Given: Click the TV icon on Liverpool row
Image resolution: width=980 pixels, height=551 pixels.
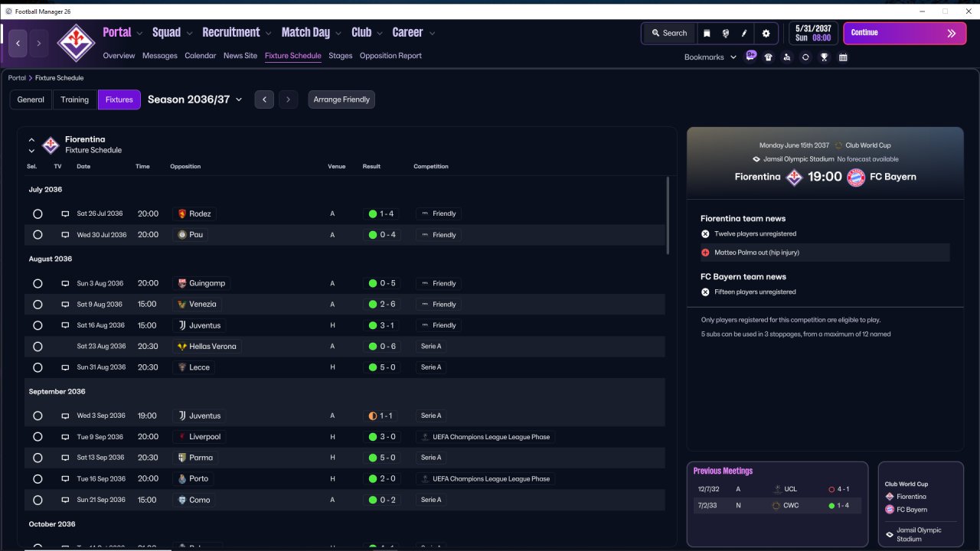Looking at the screenshot, I should [65, 437].
